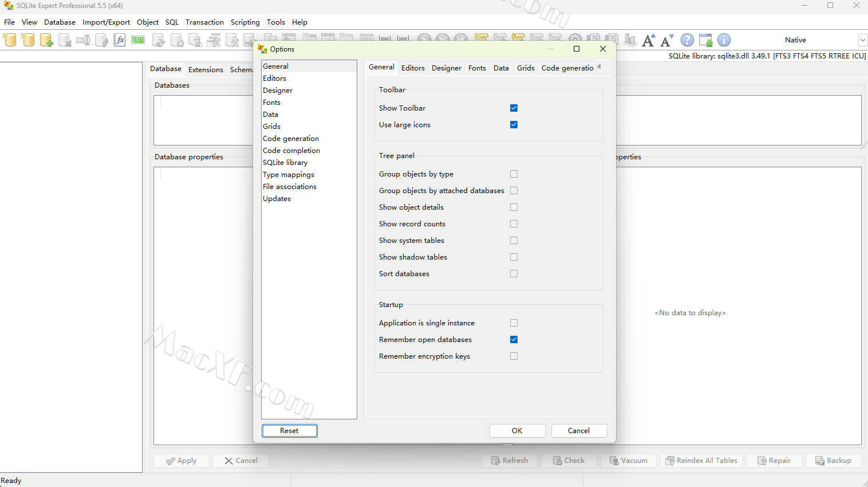Open the Native style dropdown
The width and height of the screenshot is (868, 487).
tap(862, 40)
